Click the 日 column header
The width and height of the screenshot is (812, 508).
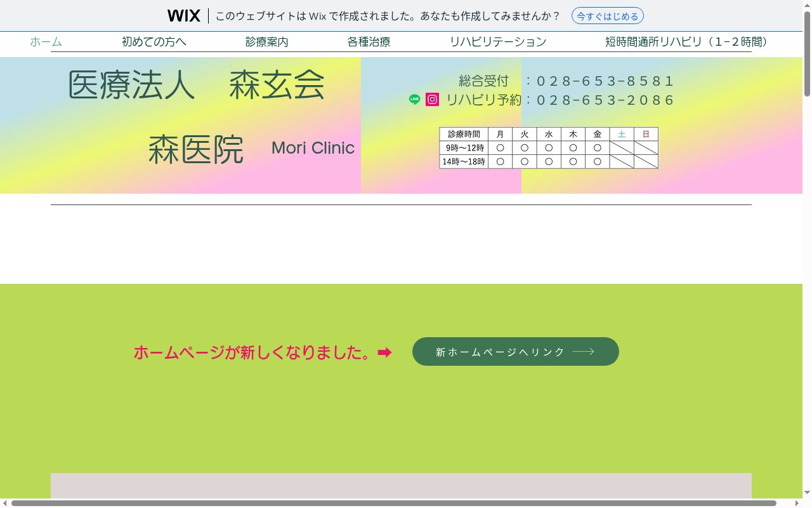tap(646, 134)
